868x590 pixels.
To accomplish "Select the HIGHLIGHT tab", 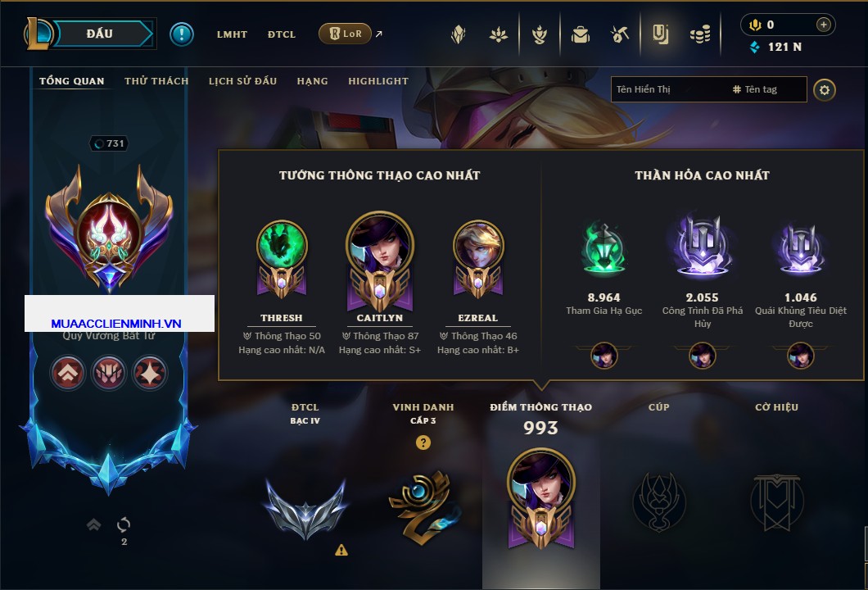I will click(x=378, y=81).
